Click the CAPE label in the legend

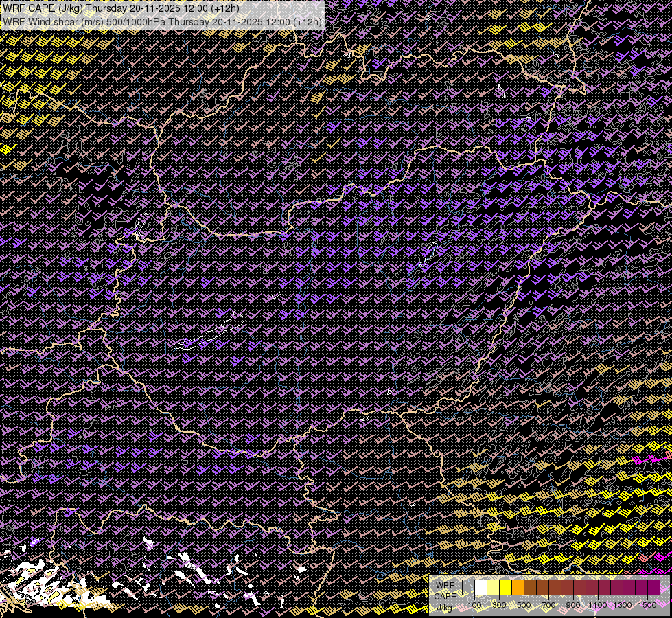[x=445, y=597]
